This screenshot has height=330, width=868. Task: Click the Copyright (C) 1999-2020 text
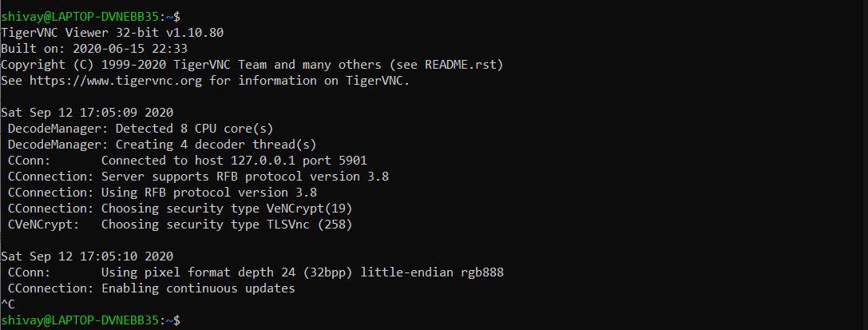[84, 65]
